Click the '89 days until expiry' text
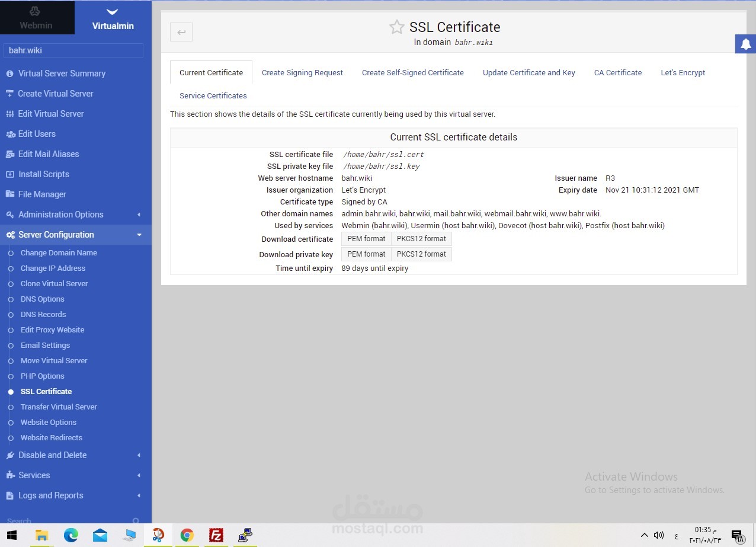The image size is (756, 547). point(375,268)
